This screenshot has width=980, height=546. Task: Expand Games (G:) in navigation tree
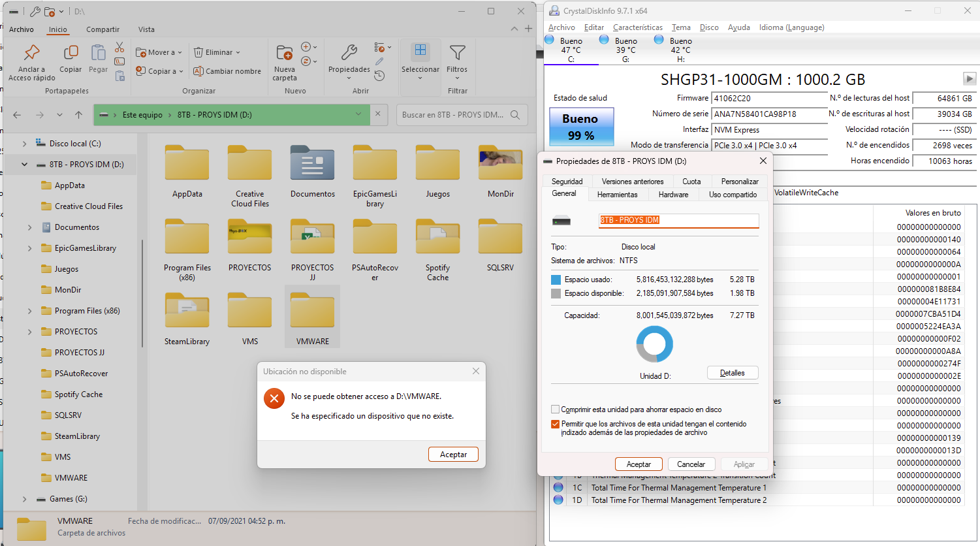[24, 499]
